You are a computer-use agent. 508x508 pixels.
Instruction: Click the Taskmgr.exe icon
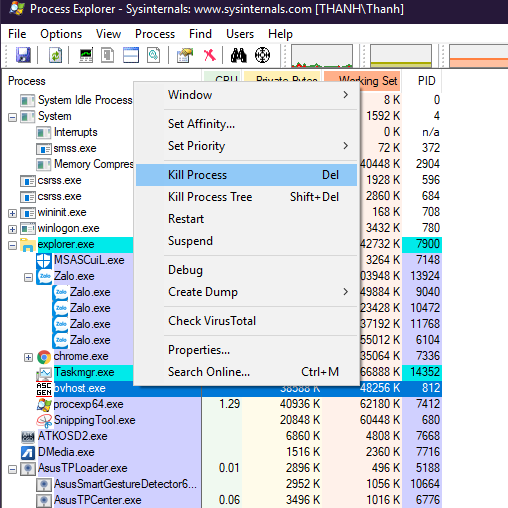(44, 373)
